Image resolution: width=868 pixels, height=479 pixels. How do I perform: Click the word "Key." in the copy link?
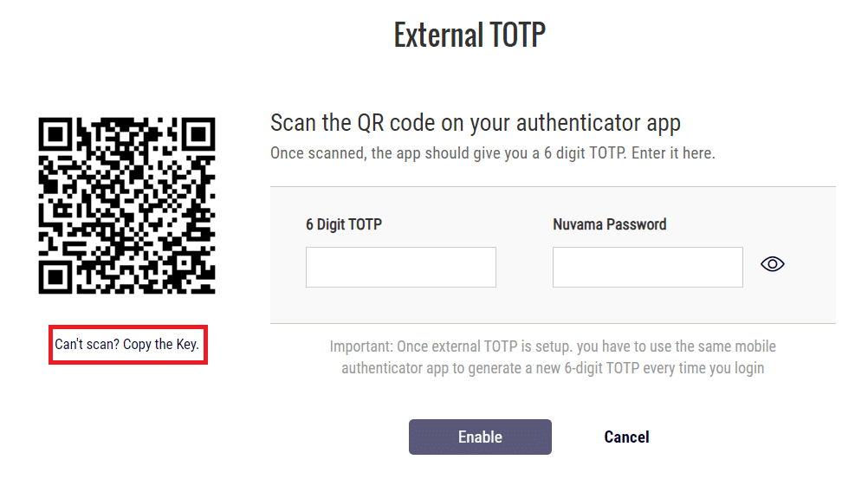[x=188, y=345]
